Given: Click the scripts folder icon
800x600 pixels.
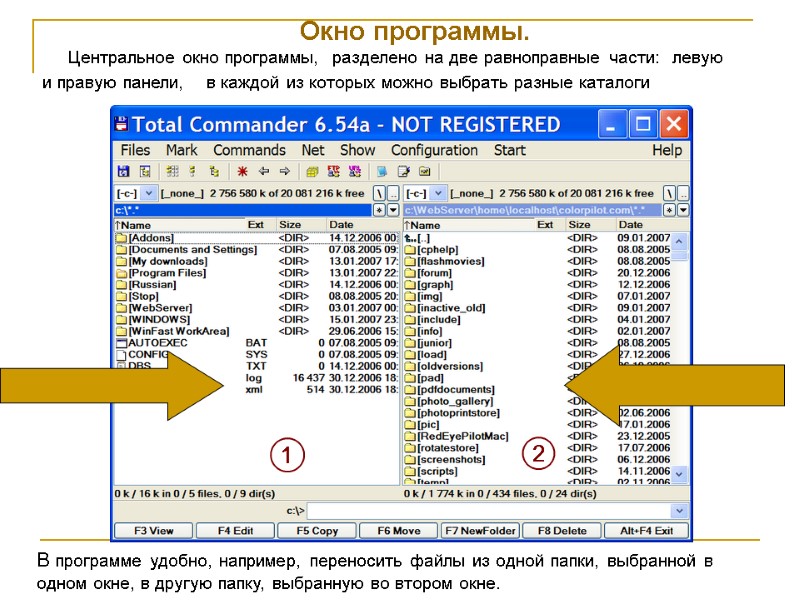Looking at the screenshot, I should click(x=410, y=471).
